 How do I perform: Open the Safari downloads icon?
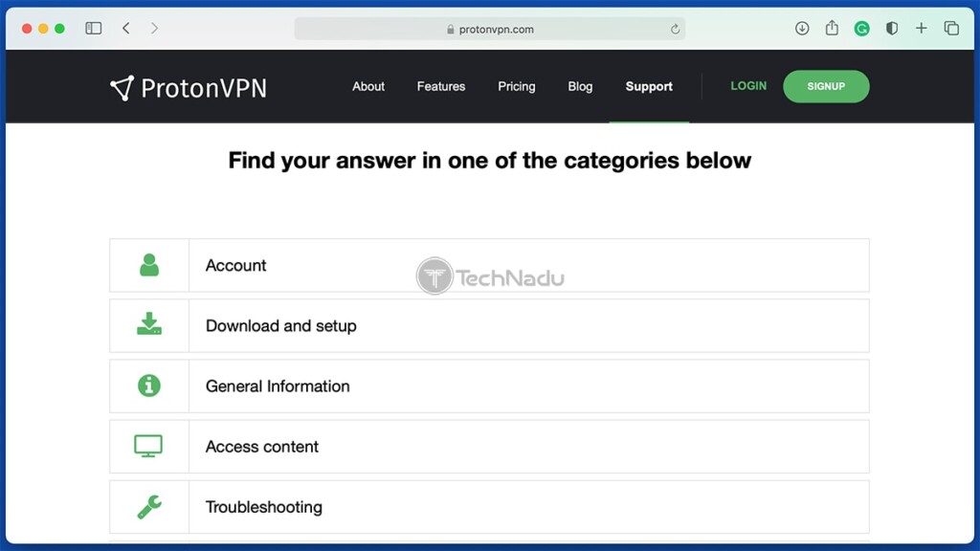tap(802, 28)
